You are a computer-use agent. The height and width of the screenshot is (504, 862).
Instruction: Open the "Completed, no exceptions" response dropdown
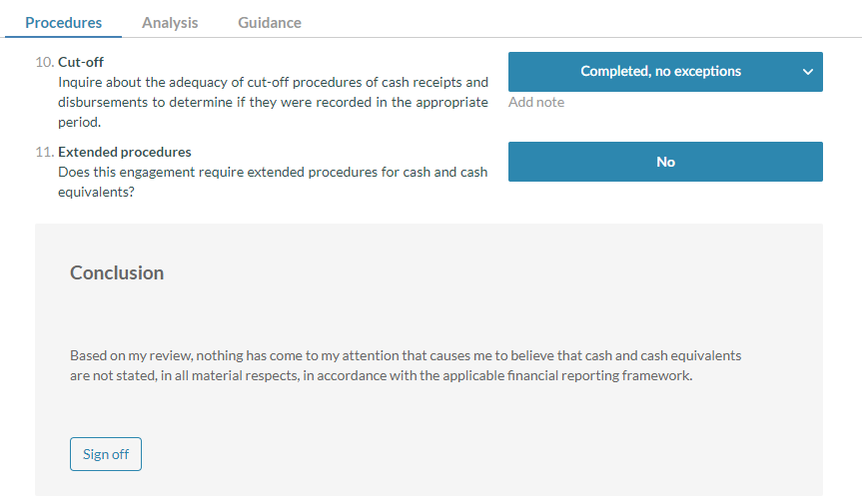click(660, 72)
